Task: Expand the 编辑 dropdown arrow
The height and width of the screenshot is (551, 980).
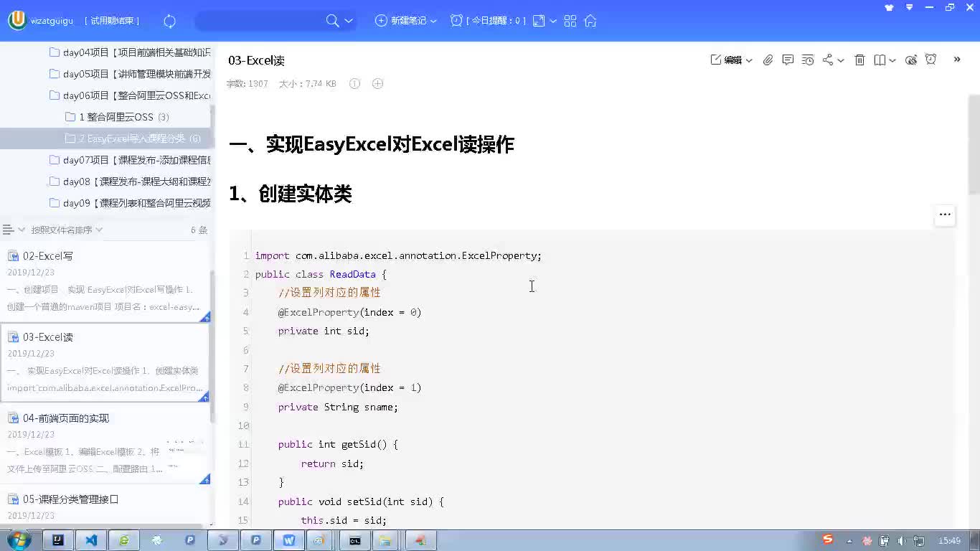Action: 749,60
